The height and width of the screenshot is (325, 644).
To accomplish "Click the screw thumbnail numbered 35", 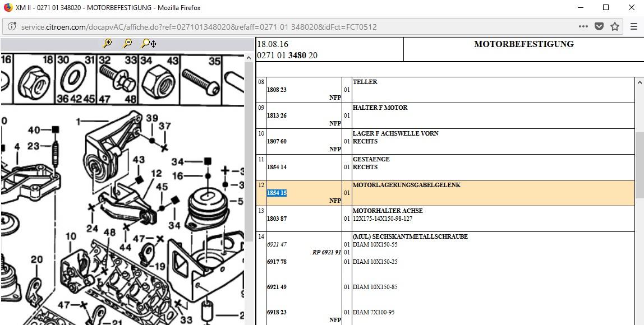I will tap(201, 80).
